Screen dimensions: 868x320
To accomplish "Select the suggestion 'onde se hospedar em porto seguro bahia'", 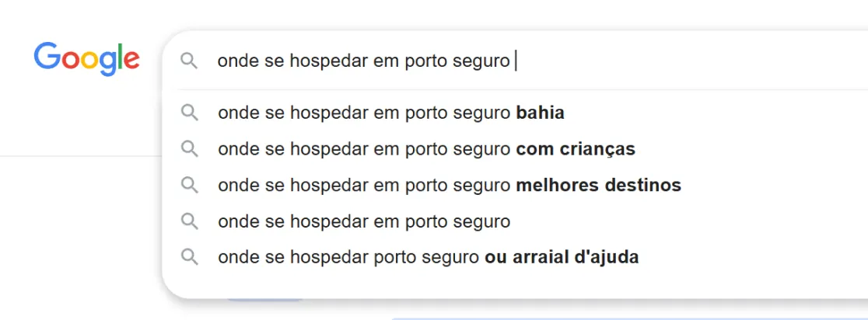I will pyautogui.click(x=515, y=113).
